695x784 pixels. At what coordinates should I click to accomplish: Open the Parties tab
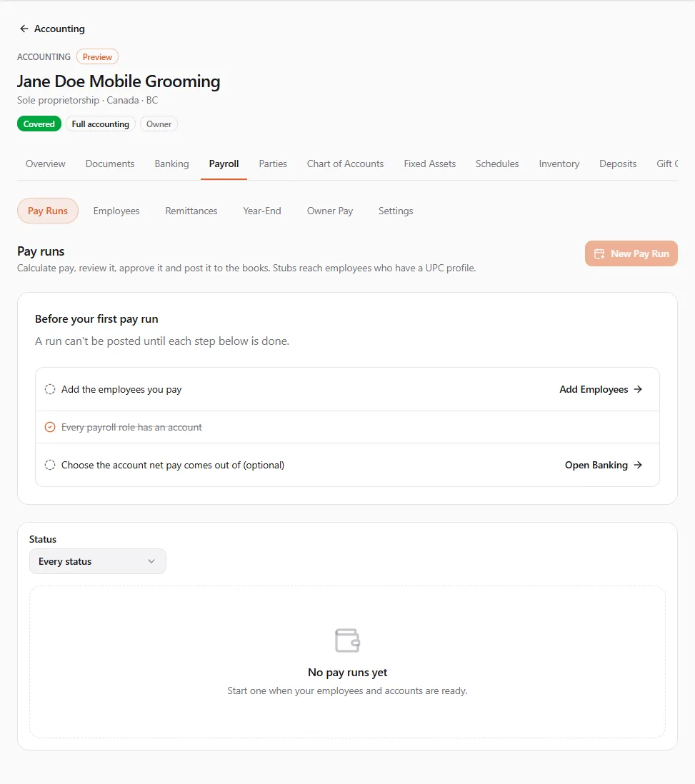[273, 164]
